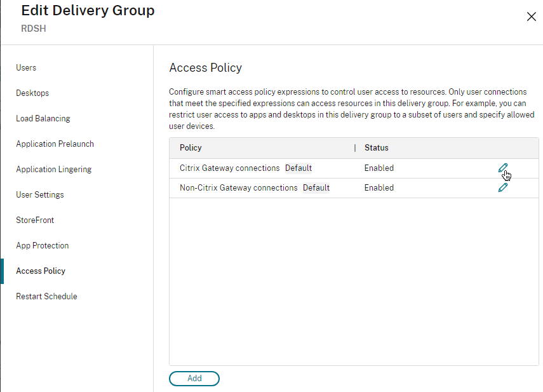The height and width of the screenshot is (392, 543).
Task: Open the User Settings page
Action: [x=40, y=194]
